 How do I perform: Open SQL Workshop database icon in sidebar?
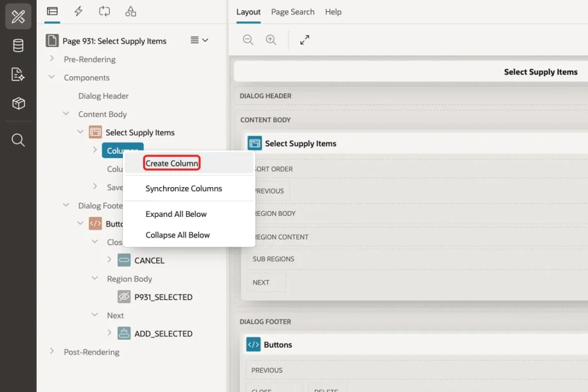pyautogui.click(x=18, y=45)
